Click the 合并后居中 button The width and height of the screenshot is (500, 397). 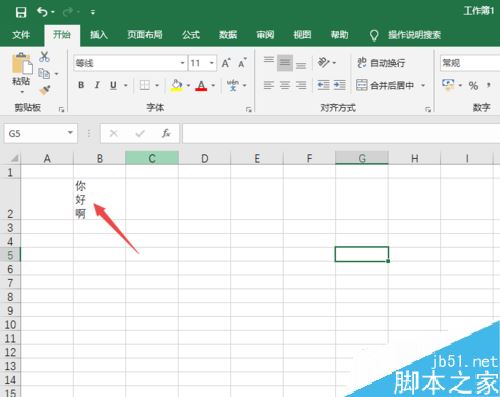coord(385,85)
